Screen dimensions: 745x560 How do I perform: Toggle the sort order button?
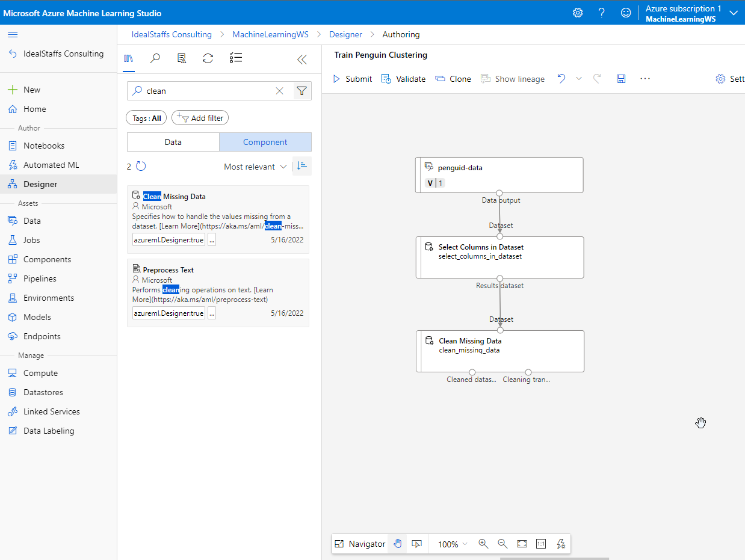point(302,166)
